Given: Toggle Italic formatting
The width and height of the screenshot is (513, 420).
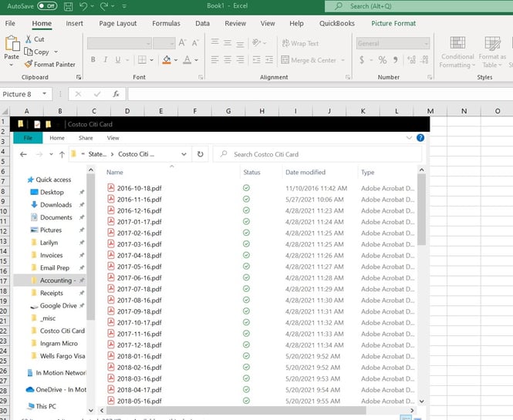Looking at the screenshot, I should [106, 60].
